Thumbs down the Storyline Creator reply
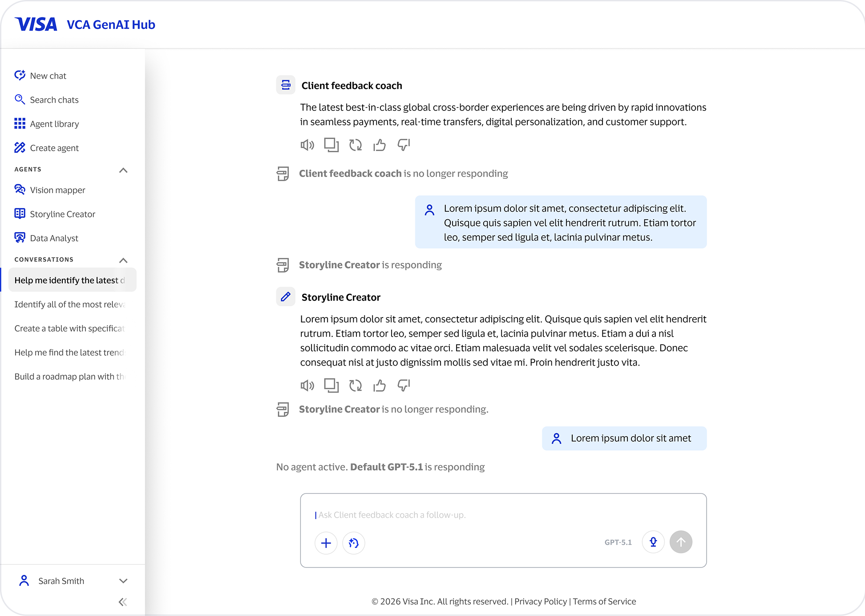 (404, 386)
